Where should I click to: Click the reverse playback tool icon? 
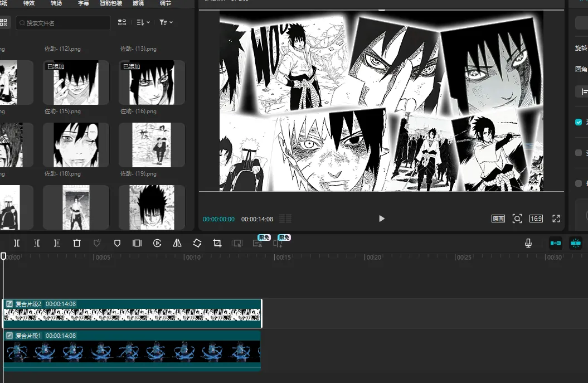tap(157, 243)
